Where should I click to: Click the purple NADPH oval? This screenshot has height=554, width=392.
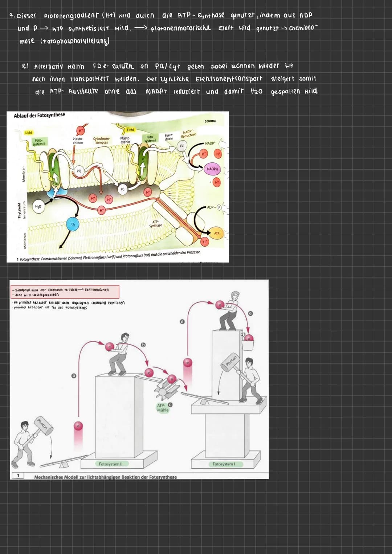(212, 169)
